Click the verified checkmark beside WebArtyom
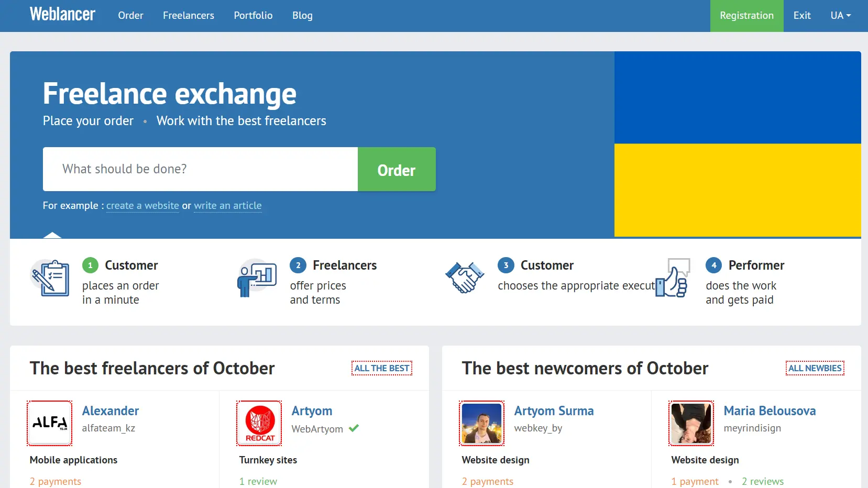The image size is (868, 488). click(x=354, y=428)
